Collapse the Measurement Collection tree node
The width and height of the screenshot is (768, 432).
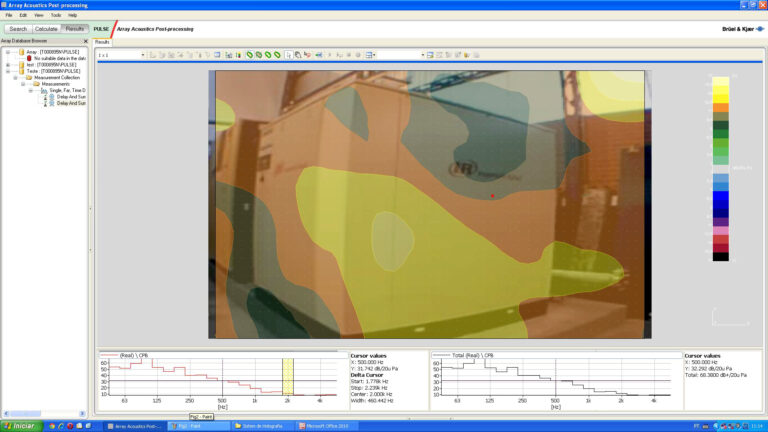(x=16, y=78)
